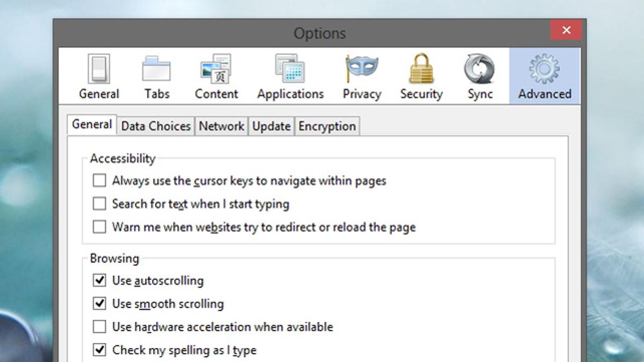Enable hardware acceleration when available
Viewport: 644px width, 362px height.
[99, 327]
